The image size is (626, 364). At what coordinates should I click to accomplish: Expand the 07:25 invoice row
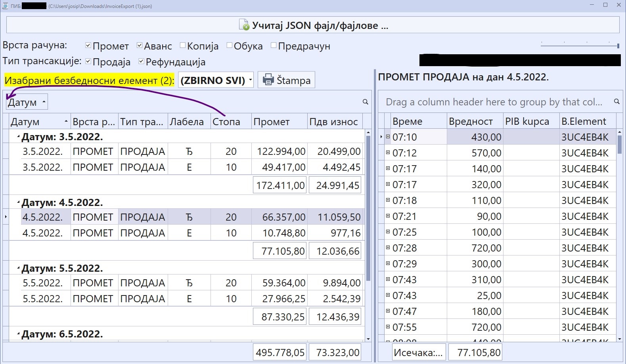(x=388, y=231)
